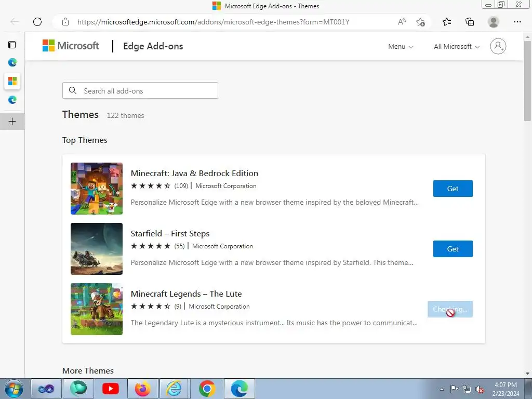Click the search magnifier icon

[73, 90]
